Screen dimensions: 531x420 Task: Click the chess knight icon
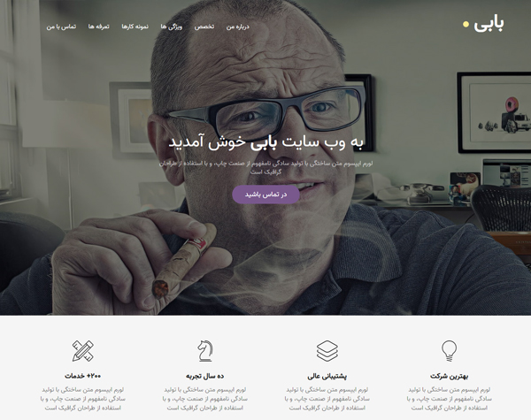pyautogui.click(x=205, y=351)
